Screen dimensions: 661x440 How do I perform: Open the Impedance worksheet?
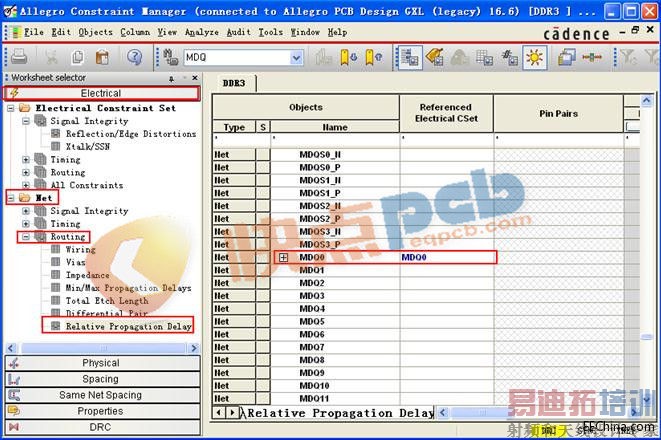click(88, 275)
